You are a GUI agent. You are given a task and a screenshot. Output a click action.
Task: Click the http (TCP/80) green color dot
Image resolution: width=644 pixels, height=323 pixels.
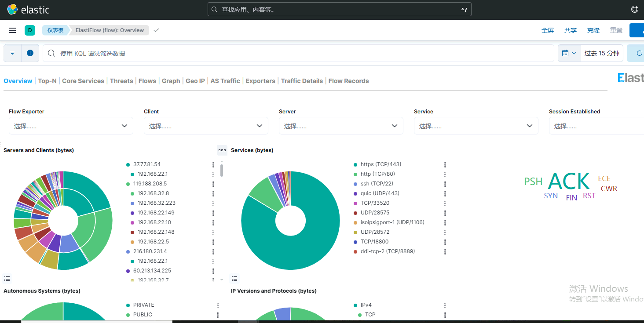(355, 174)
